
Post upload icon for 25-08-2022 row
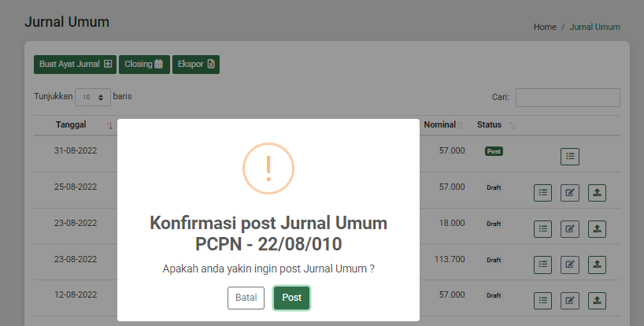598,193
